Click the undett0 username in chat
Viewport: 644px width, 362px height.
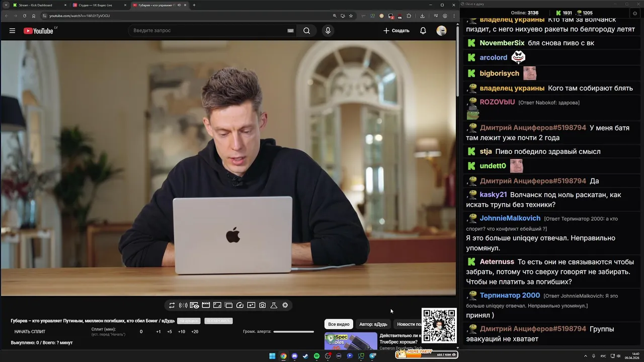pos(493,166)
